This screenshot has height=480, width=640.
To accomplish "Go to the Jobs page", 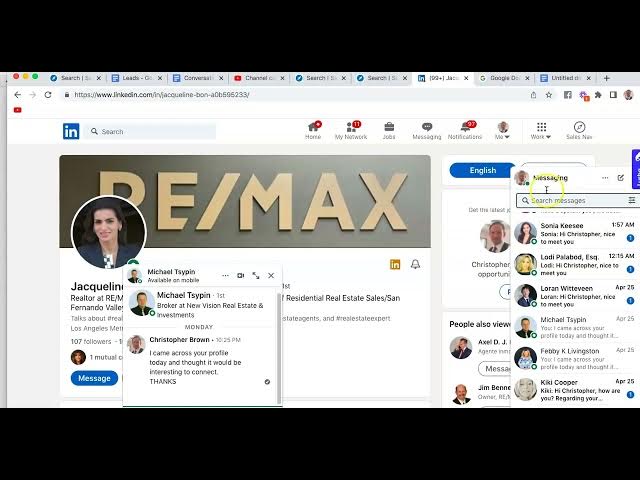I will (x=388, y=130).
